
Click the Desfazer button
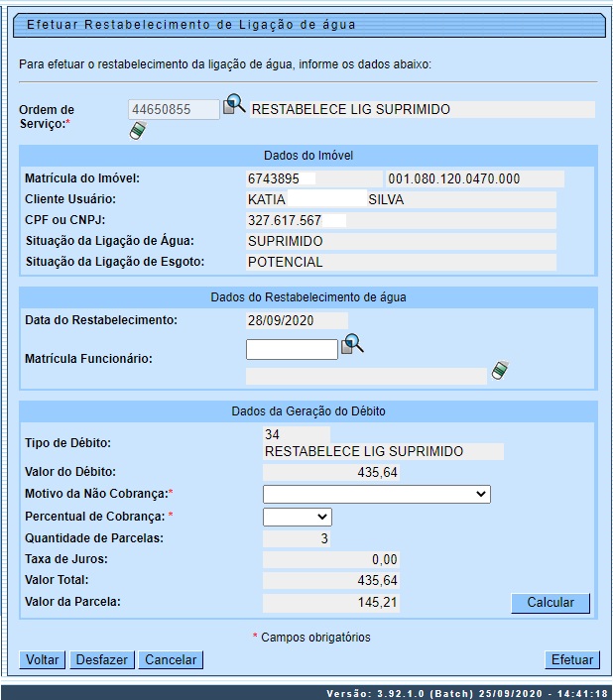102,659
